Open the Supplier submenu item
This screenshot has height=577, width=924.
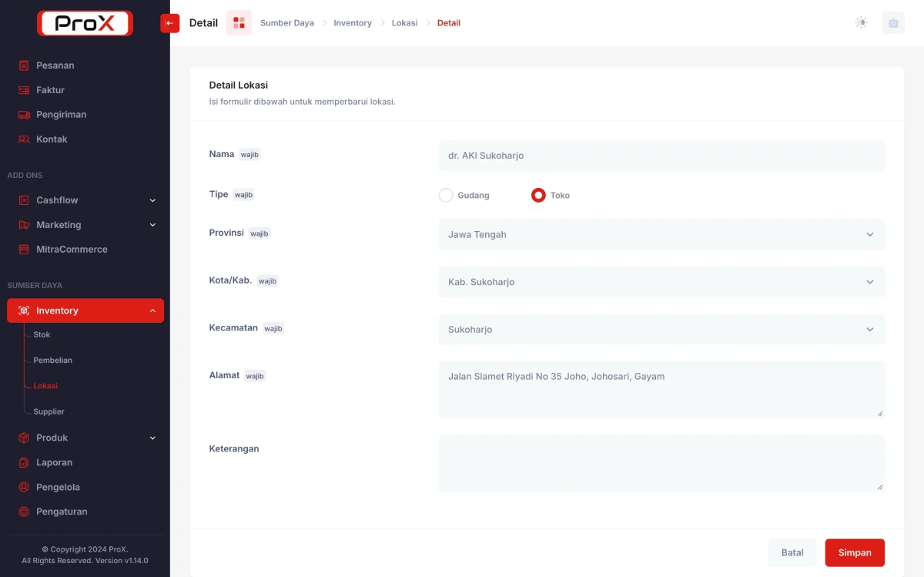coord(49,411)
